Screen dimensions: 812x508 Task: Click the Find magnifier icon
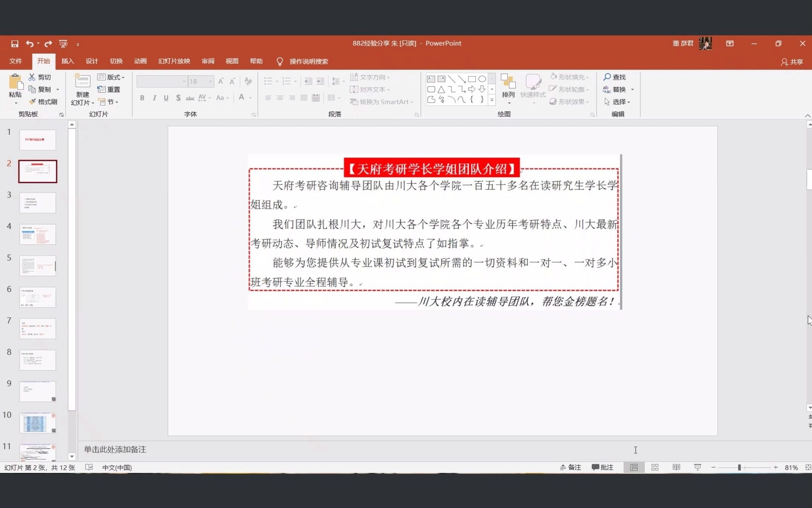pyautogui.click(x=607, y=77)
